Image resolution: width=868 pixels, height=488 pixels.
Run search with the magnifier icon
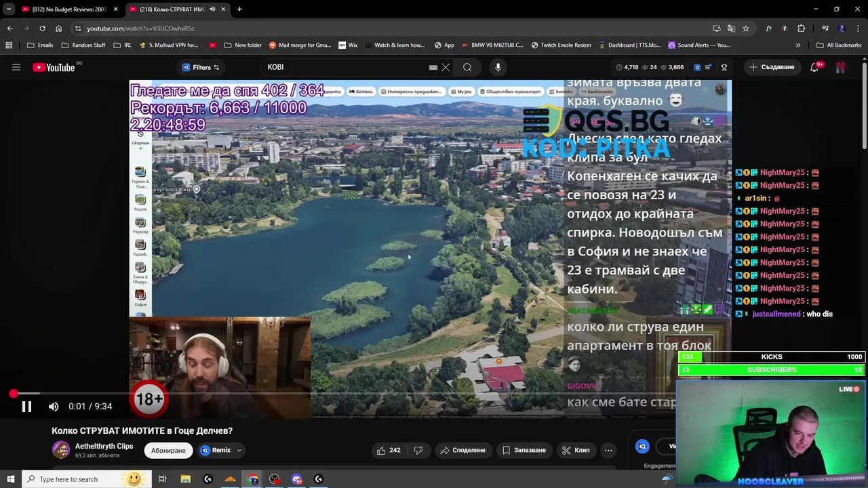click(x=467, y=67)
